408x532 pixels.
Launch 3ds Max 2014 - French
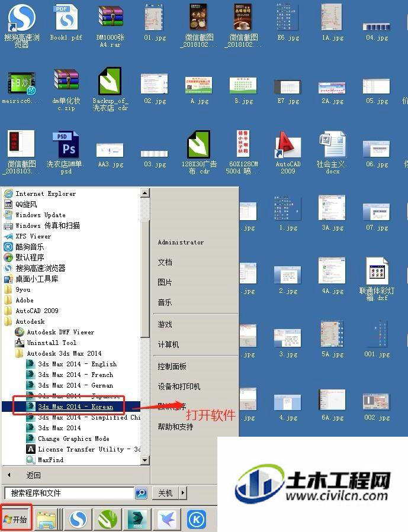click(x=75, y=375)
